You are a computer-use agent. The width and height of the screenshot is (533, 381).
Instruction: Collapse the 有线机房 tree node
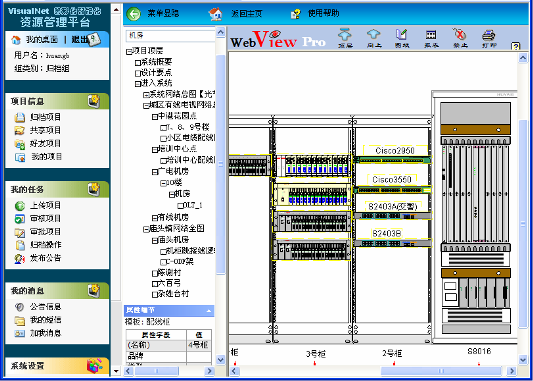pos(155,218)
